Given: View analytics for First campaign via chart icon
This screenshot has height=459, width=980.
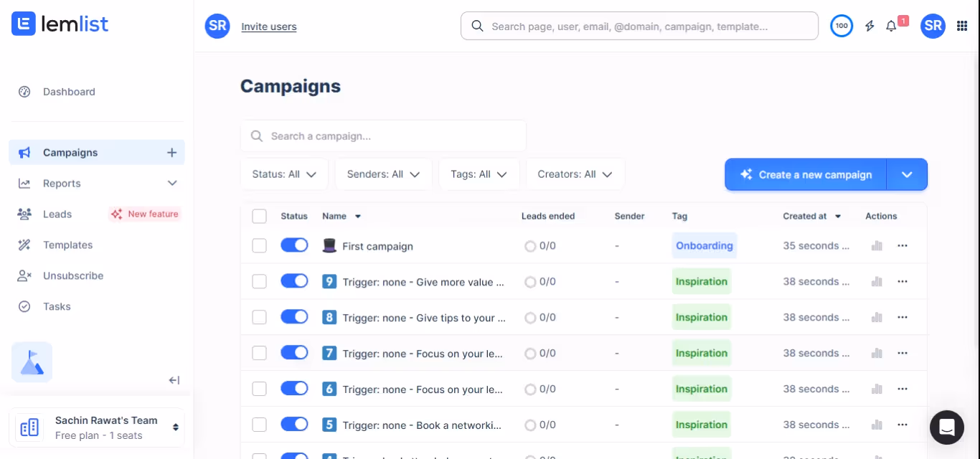Looking at the screenshot, I should [x=876, y=245].
